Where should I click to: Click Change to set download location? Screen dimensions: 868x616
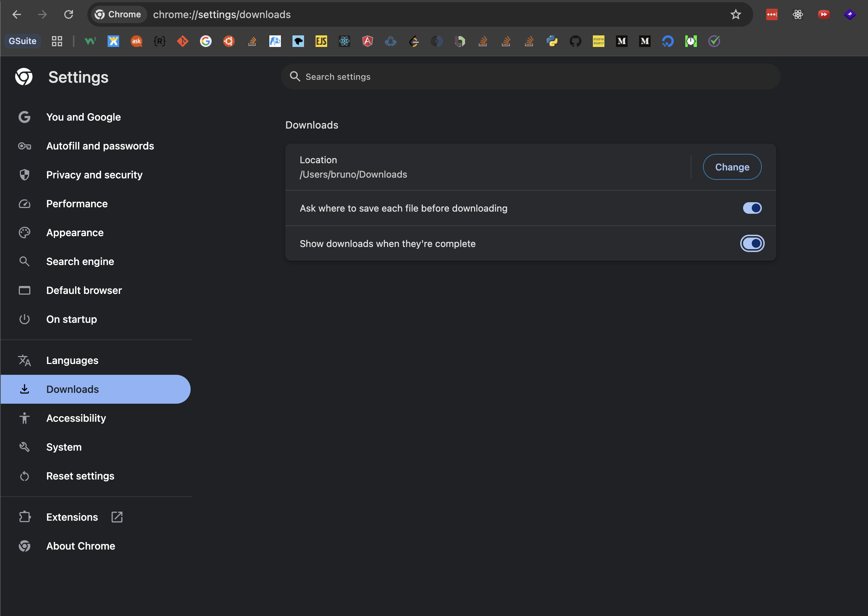[732, 167]
